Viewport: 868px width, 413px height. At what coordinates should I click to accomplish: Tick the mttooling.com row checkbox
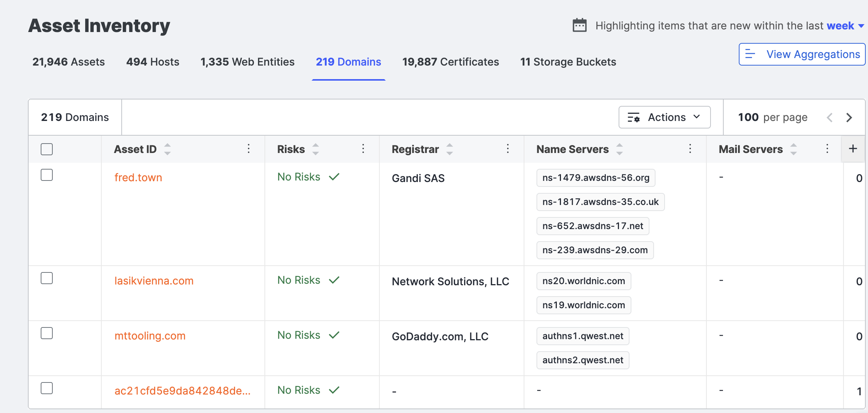[47, 333]
